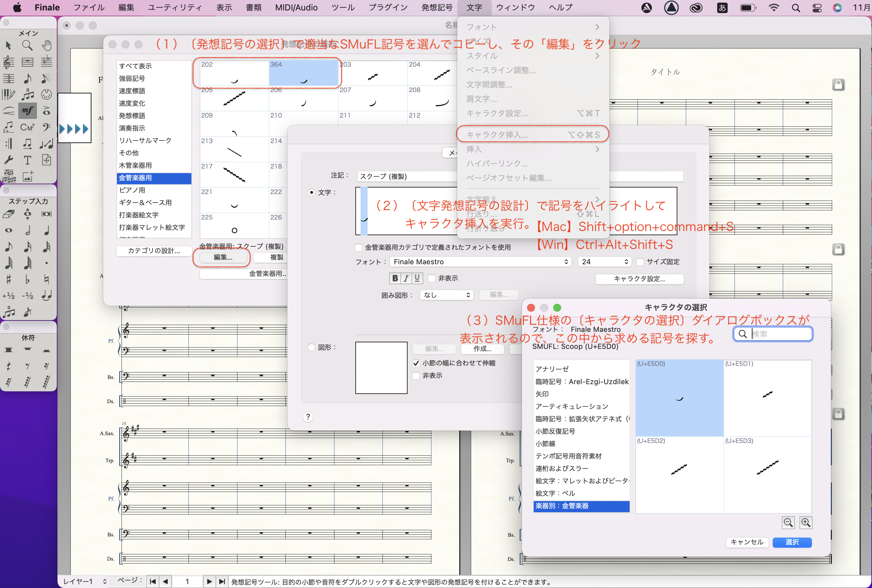Zoom in in character selection dialog
Screen dimensions: 872x588
(806, 522)
